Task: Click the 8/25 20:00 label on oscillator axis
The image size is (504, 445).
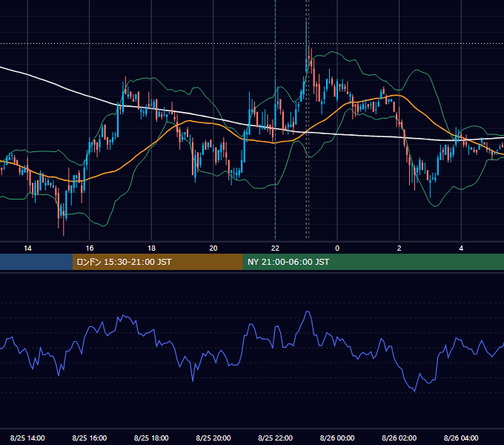Action: point(213,438)
